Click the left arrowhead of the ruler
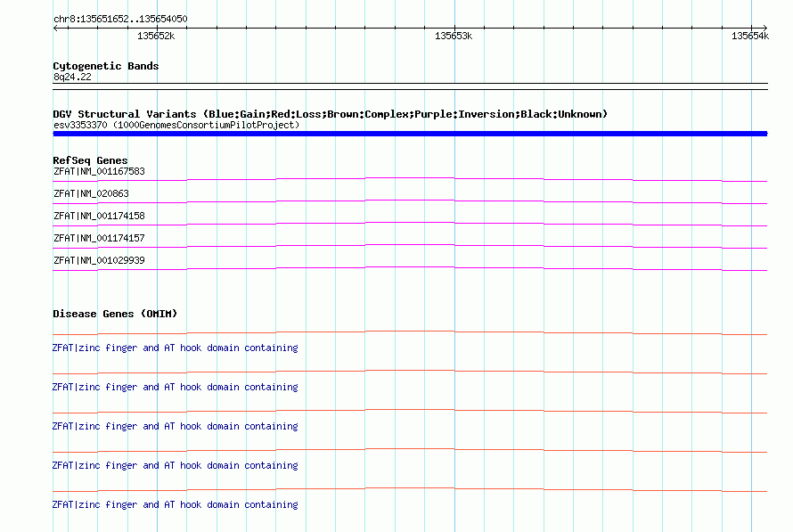The height and width of the screenshot is (532, 793). [55, 28]
